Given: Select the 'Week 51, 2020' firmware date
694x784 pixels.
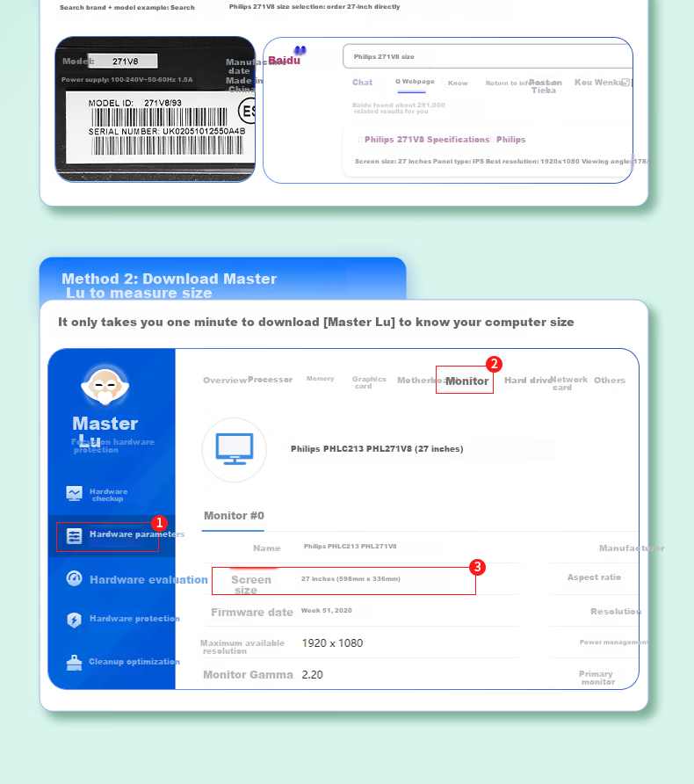Looking at the screenshot, I should (x=326, y=611).
